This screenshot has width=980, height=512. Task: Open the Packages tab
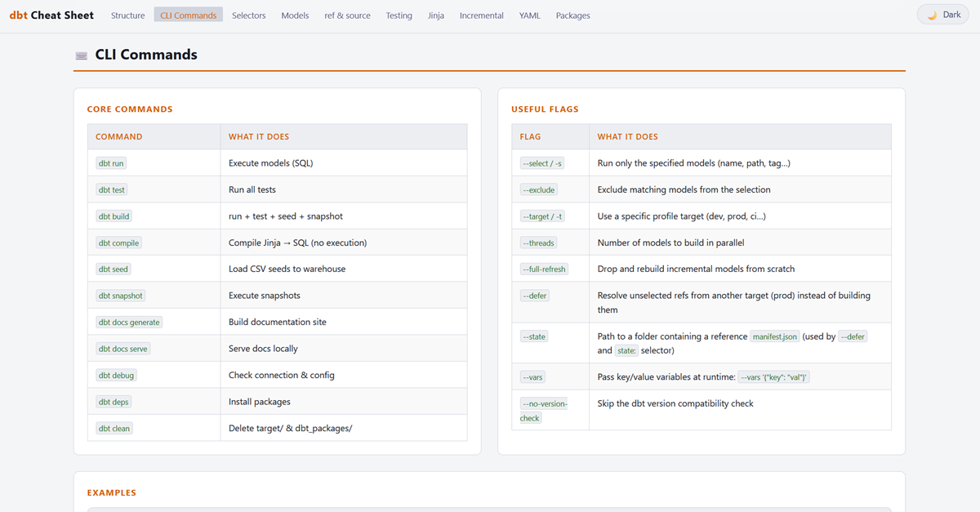pyautogui.click(x=572, y=16)
